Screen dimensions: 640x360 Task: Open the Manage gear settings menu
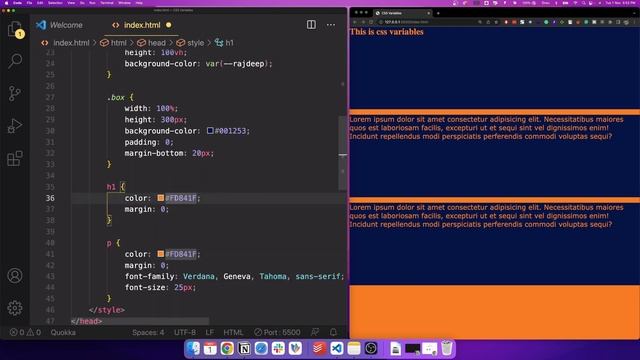[15, 308]
